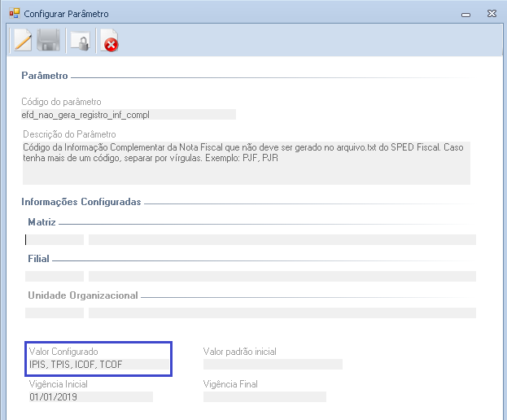Image resolution: width=507 pixels, height=420 pixels.
Task: Click the Matriz description long field
Action: (282, 239)
